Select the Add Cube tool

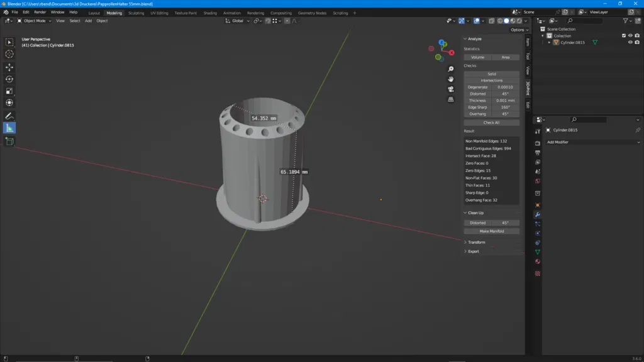point(9,141)
